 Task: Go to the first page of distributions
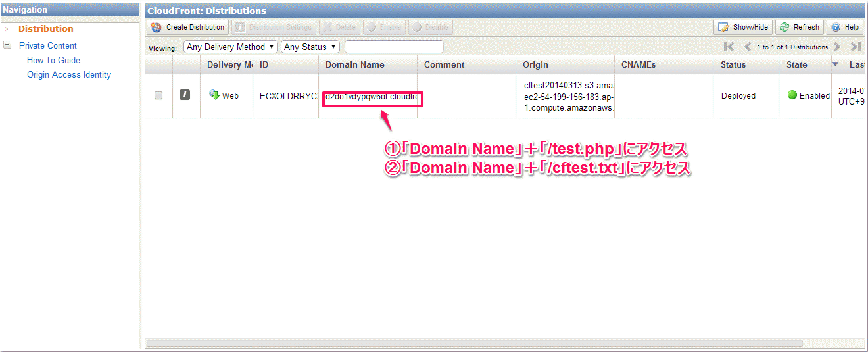[729, 47]
